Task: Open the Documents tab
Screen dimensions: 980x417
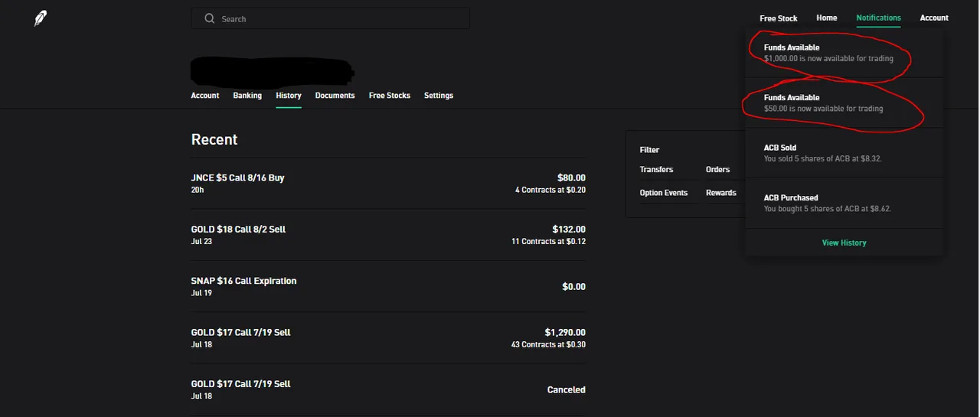Action: pyautogui.click(x=335, y=96)
